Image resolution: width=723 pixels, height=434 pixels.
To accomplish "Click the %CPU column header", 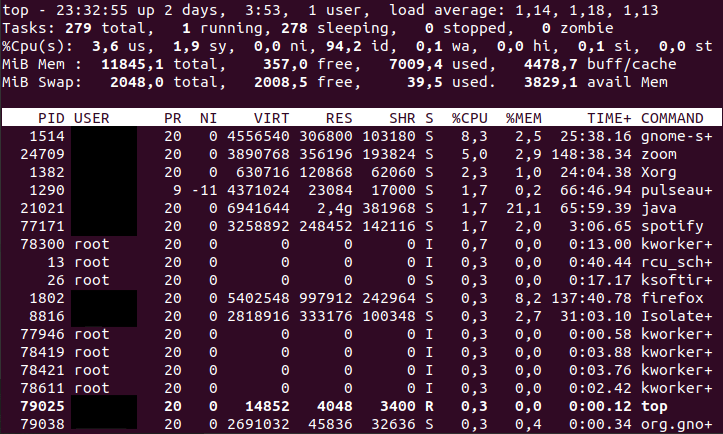I will [x=469, y=119].
